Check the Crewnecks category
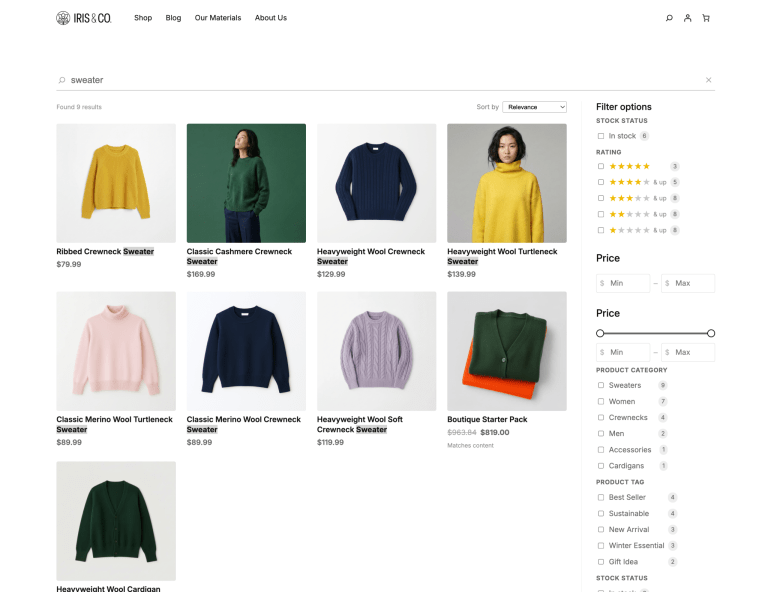The image size is (768, 592). pyautogui.click(x=600, y=418)
